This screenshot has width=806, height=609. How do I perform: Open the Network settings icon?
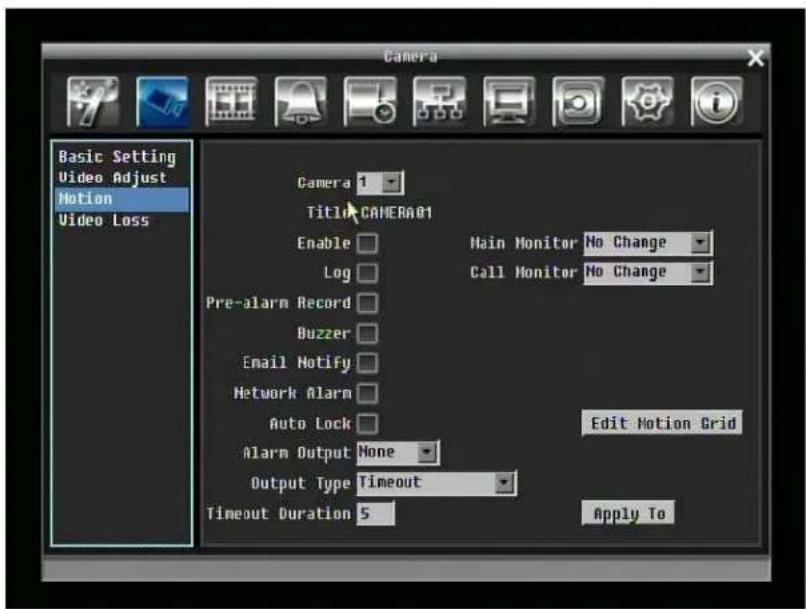coord(439,101)
